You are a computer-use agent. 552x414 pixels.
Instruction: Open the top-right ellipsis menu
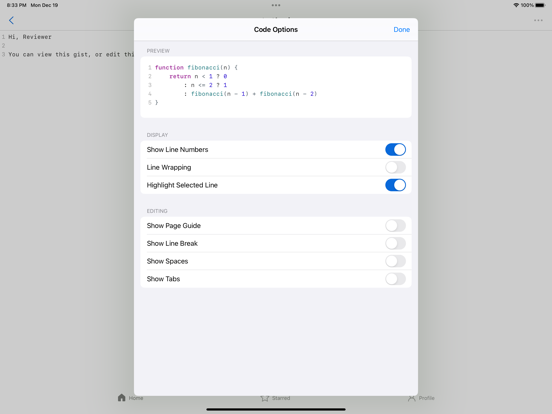click(x=538, y=20)
